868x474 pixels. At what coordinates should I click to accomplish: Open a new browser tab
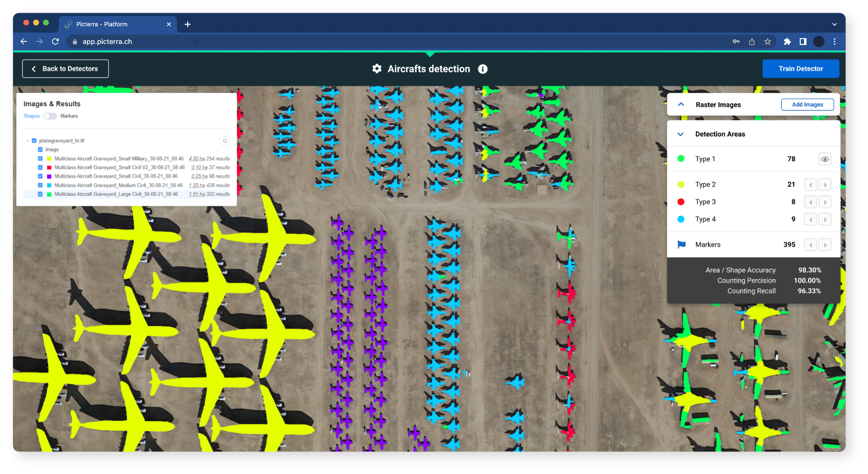[187, 24]
